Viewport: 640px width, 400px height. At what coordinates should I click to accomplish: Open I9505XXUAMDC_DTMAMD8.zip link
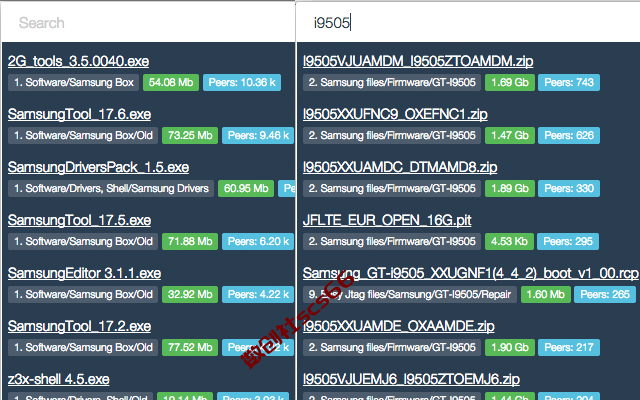(x=400, y=167)
